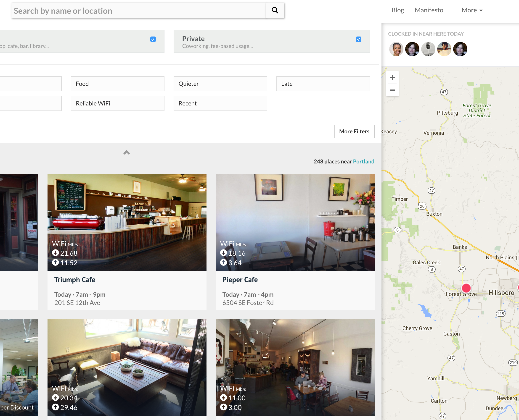Click the last clocked-in user avatar

[460, 49]
